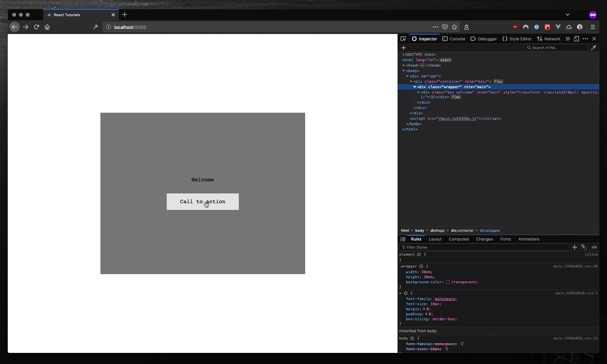Switch to the Layout sidebar tab

[435, 239]
